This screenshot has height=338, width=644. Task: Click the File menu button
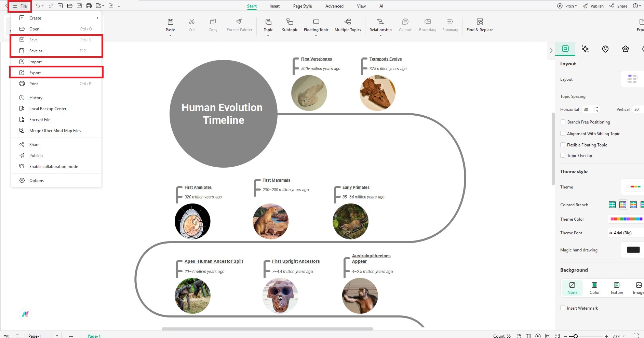[20, 6]
